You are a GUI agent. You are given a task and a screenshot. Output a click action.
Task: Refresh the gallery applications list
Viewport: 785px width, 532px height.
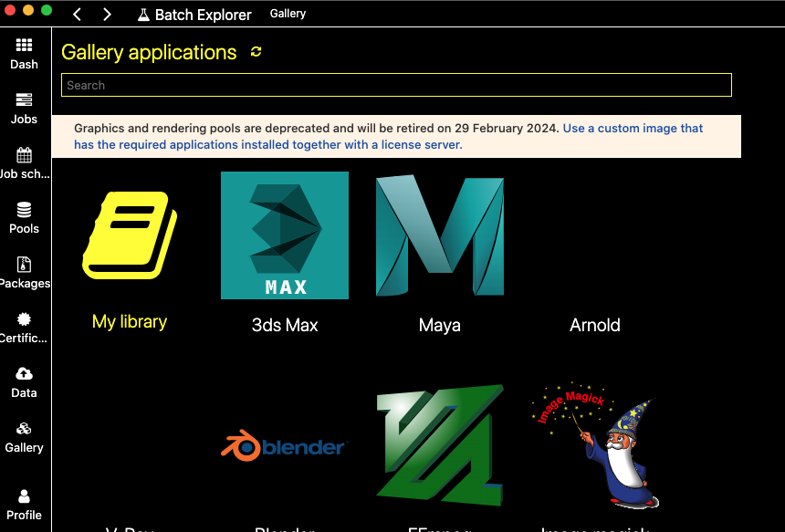pyautogui.click(x=256, y=51)
